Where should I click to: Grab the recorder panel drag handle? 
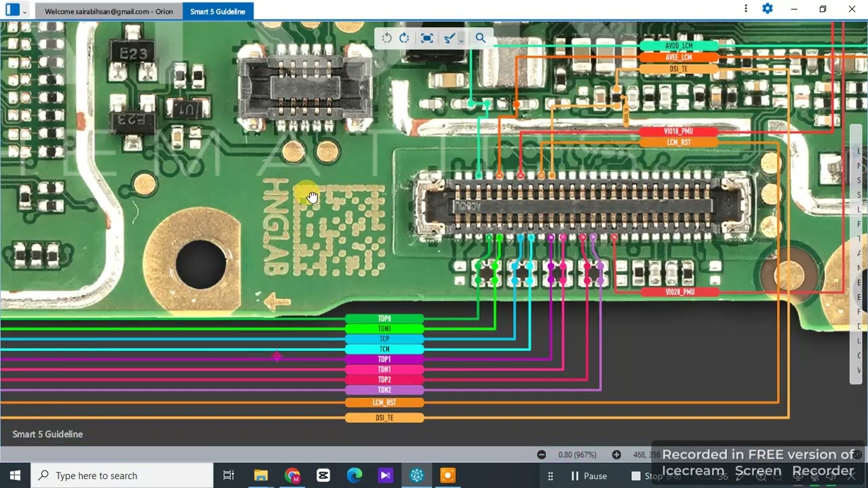click(551, 476)
